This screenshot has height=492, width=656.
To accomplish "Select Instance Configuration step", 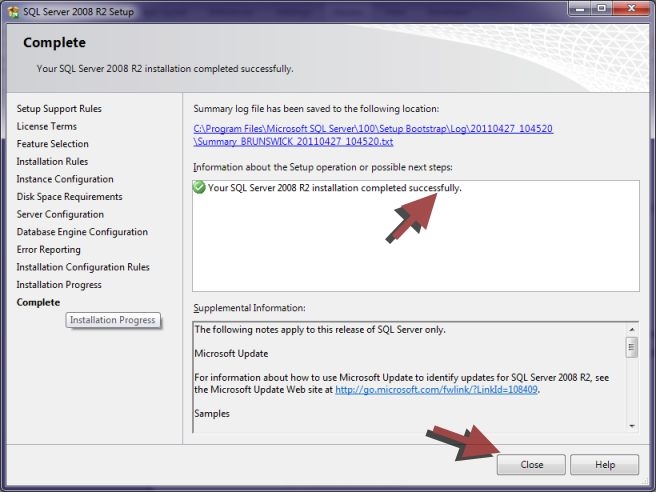I will [65, 179].
